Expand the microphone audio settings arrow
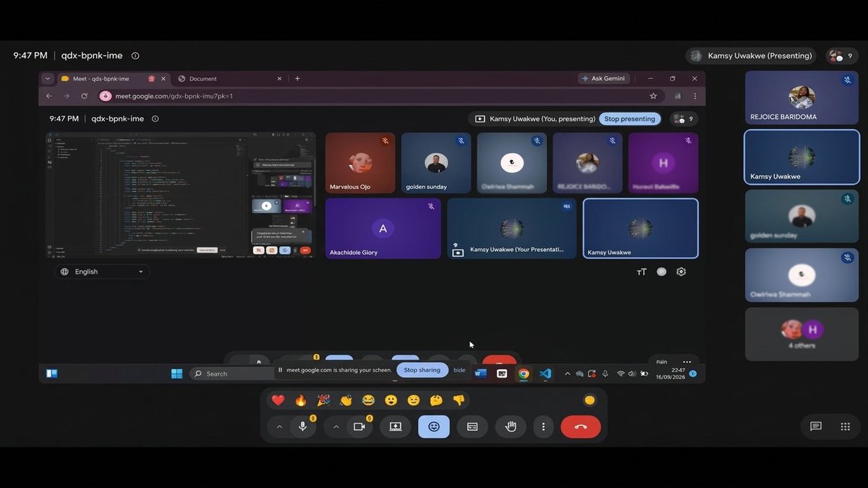Screen dimensions: 868x488 (279, 427)
